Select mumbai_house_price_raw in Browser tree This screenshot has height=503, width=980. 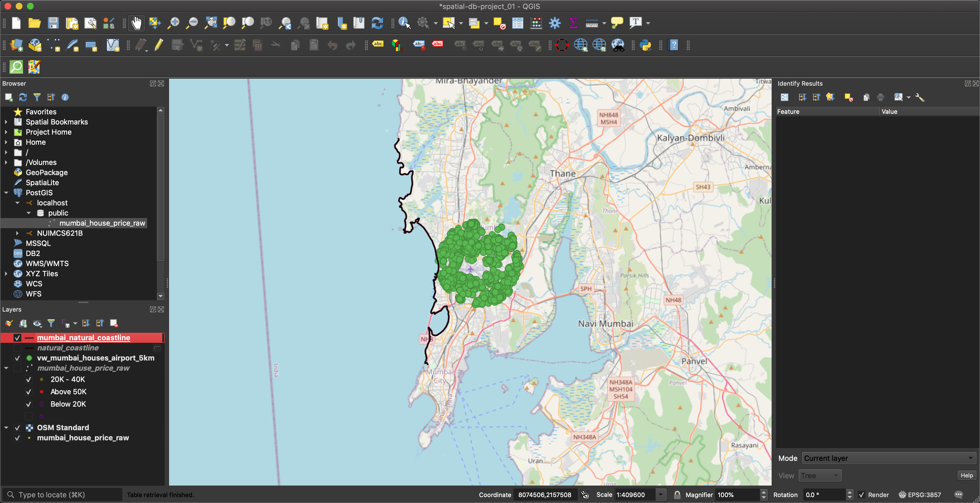[x=102, y=223]
